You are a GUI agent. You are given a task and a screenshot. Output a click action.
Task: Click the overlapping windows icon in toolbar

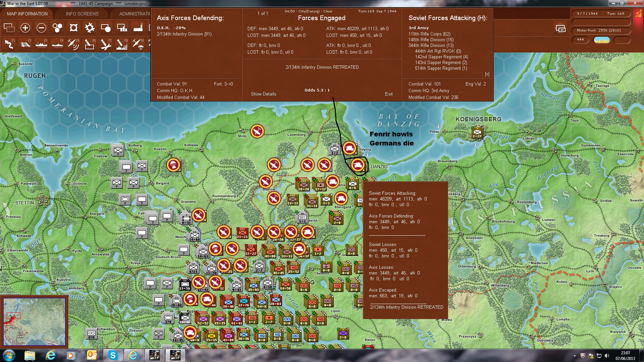pyautogui.click(x=9, y=28)
